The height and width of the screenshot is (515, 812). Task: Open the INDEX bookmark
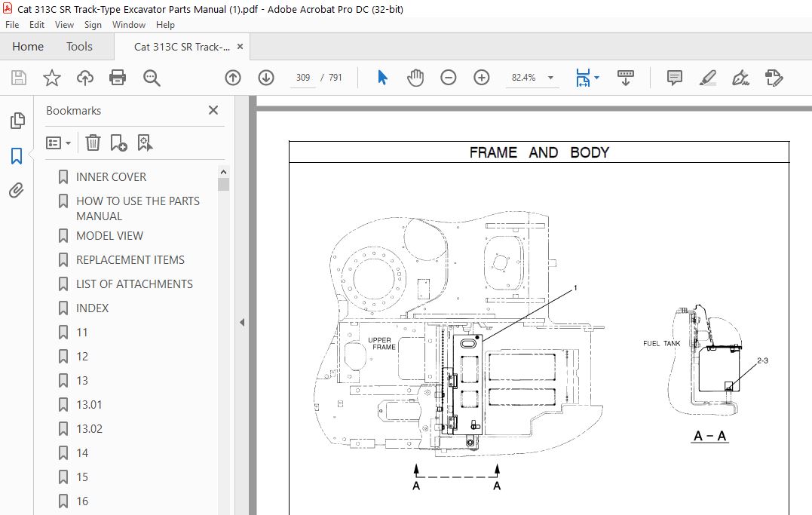[x=92, y=308]
